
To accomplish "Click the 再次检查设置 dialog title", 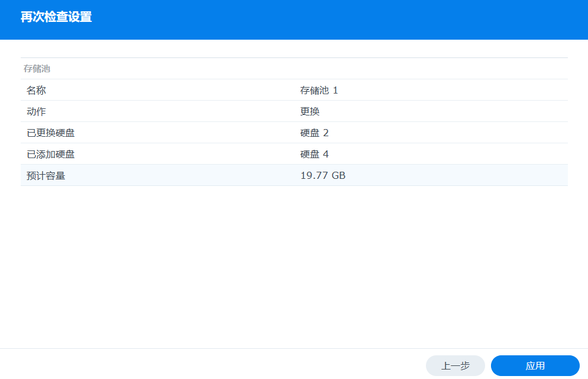I will click(x=56, y=17).
